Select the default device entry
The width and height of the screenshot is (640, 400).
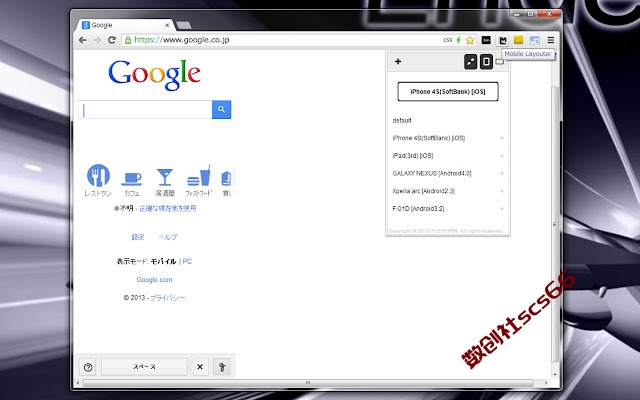tap(402, 120)
